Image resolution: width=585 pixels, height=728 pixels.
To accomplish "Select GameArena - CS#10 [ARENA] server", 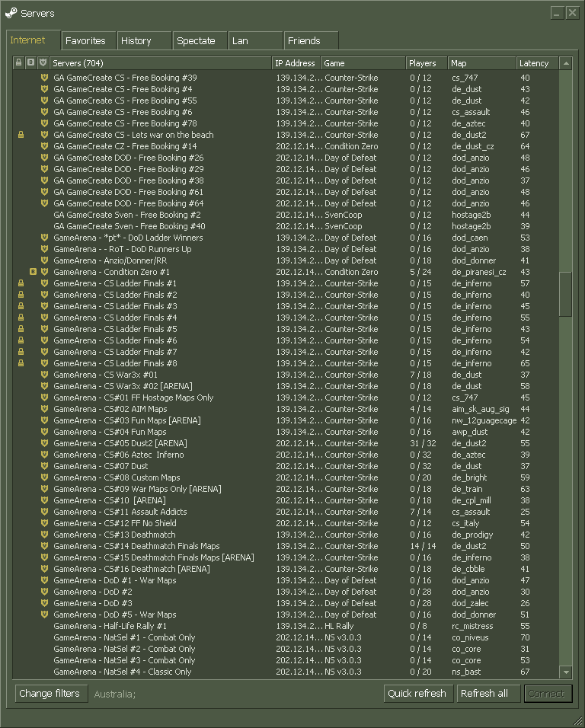I will pos(286,500).
